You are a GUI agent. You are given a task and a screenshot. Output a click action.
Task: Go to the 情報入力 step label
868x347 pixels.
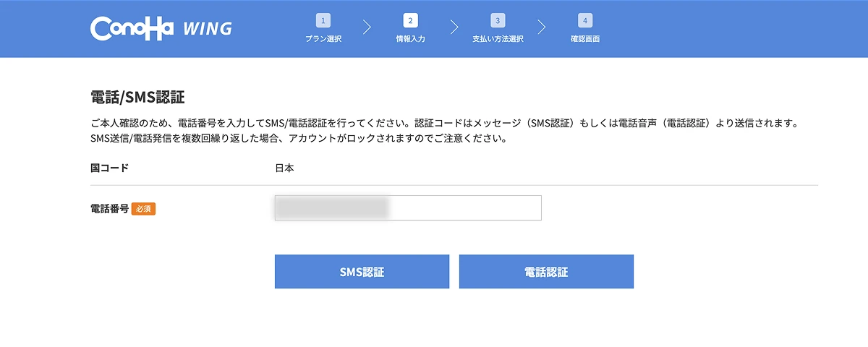coord(410,39)
